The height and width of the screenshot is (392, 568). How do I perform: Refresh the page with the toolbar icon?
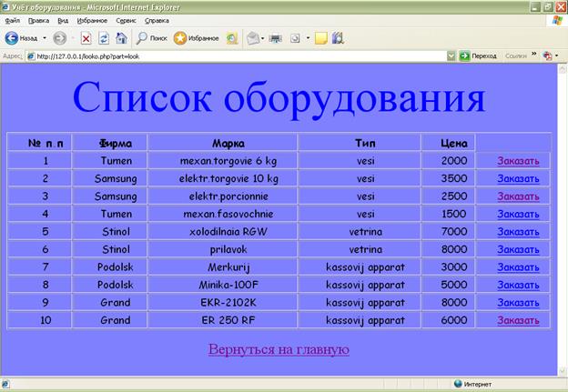(x=104, y=38)
